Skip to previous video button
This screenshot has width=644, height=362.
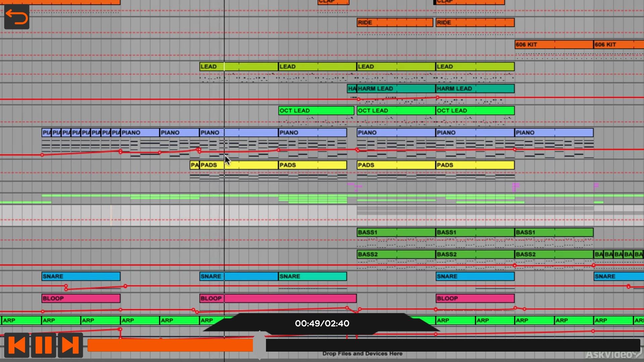pyautogui.click(x=17, y=345)
